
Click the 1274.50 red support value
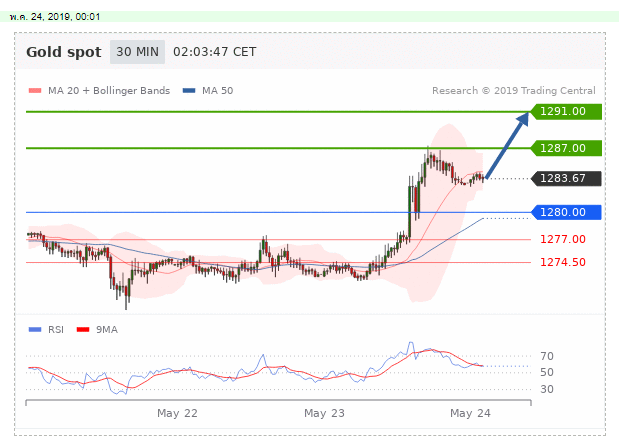(563, 262)
